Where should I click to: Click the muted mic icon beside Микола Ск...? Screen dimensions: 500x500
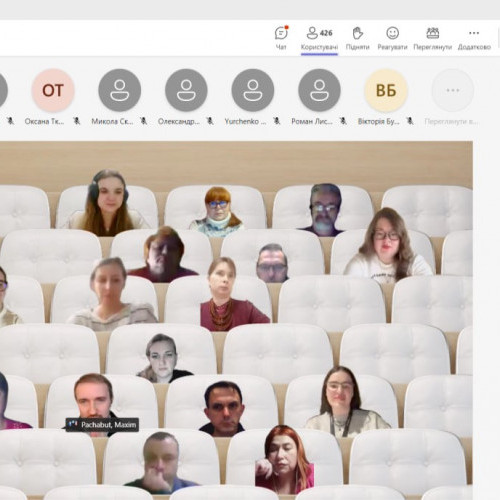point(143,121)
